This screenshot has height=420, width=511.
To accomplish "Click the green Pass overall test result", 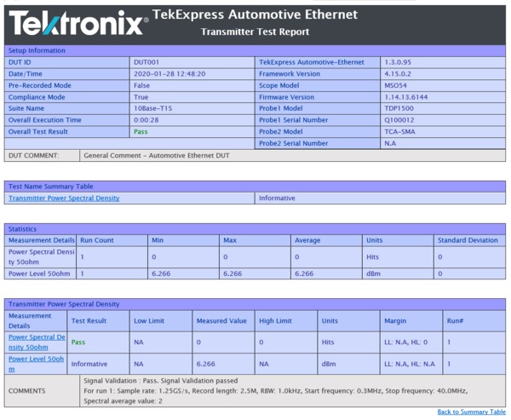I will pos(141,132).
